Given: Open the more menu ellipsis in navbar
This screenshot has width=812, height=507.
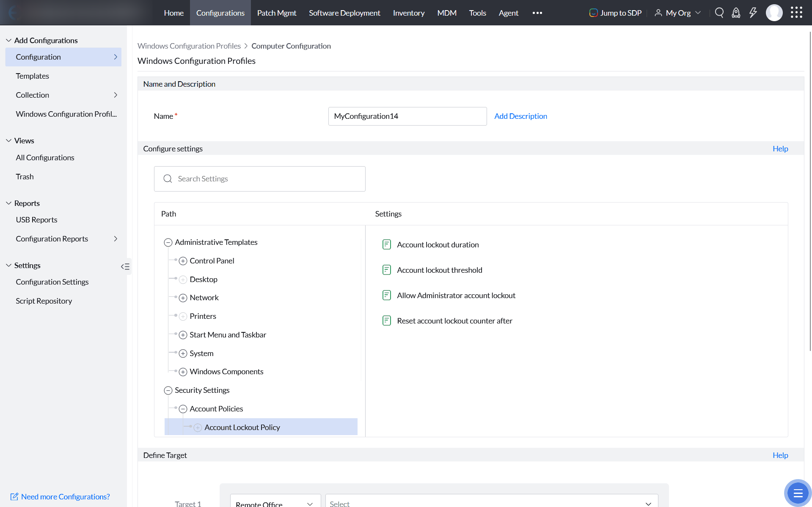Looking at the screenshot, I should click(537, 13).
